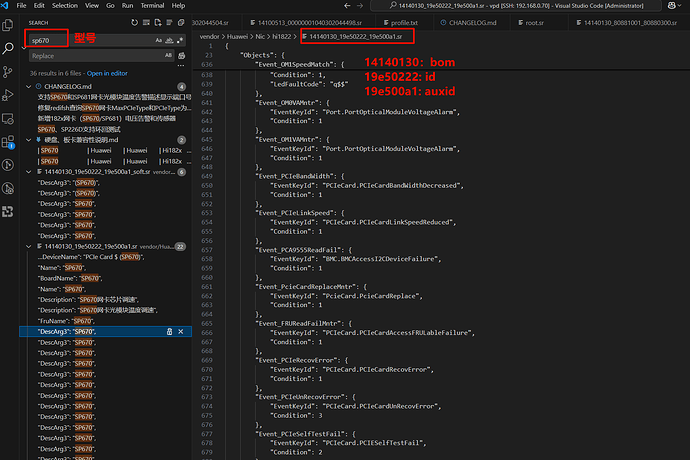Collapse the Replace field toggle arrow
The width and height of the screenshot is (690, 460).
pos(23,48)
